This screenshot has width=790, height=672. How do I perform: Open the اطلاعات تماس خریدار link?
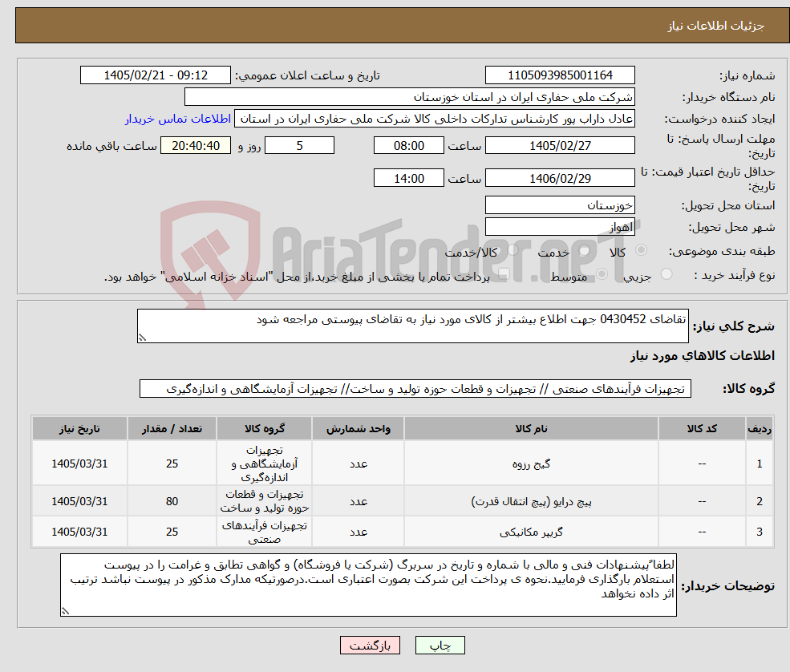click(x=178, y=119)
